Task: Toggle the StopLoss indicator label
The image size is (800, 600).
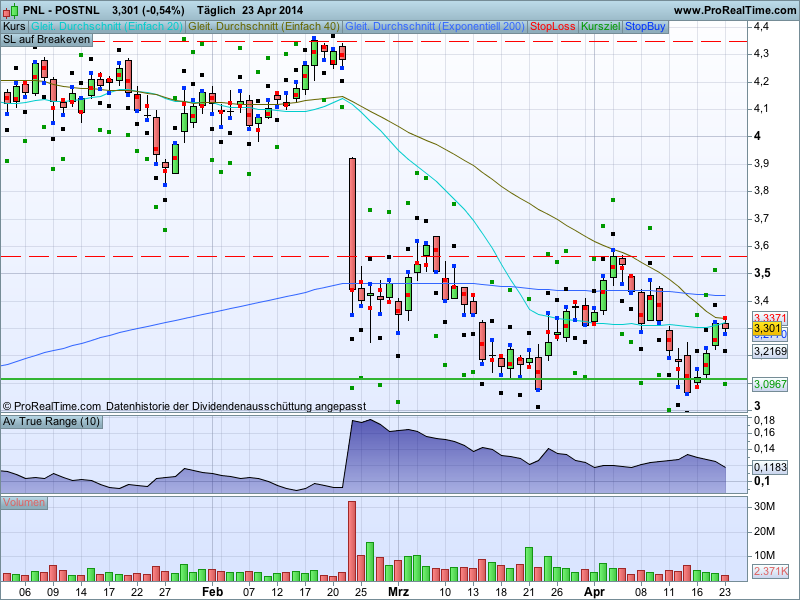Action: pyautogui.click(x=553, y=25)
